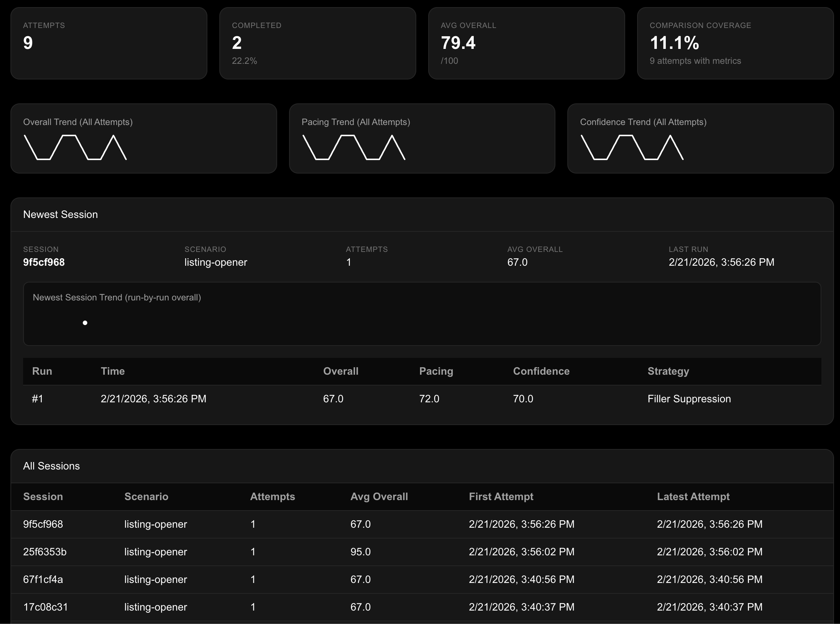Open session 25f6353b in All Sessions
The width and height of the screenshot is (840, 624).
pos(44,552)
